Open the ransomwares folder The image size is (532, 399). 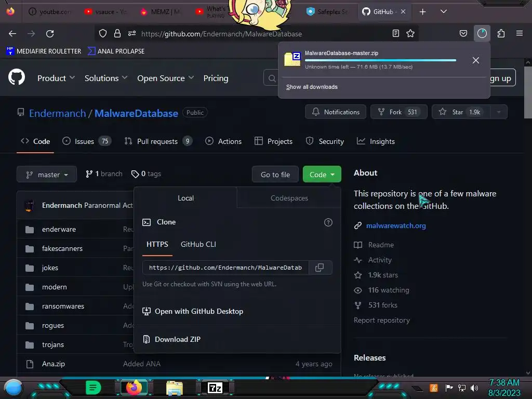(63, 307)
